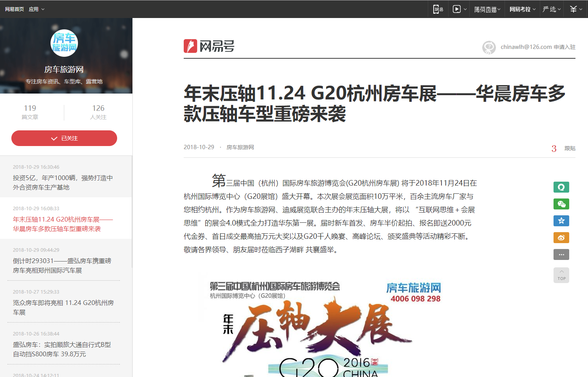Share to WeChat icon

coord(561,204)
